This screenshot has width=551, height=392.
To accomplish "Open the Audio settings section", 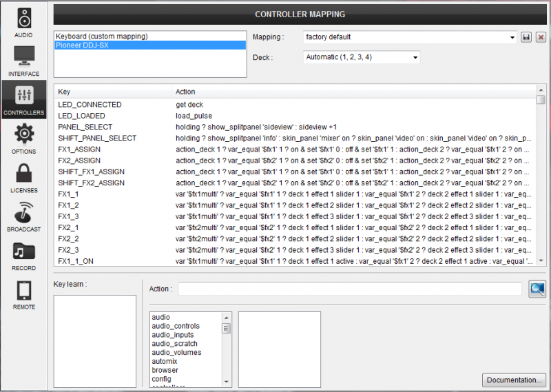I will pos(23,23).
